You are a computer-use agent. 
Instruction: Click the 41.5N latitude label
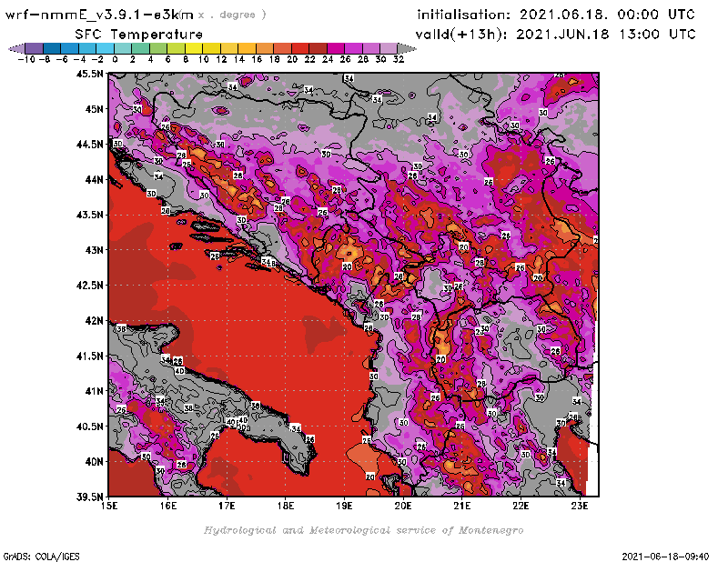[x=89, y=356]
